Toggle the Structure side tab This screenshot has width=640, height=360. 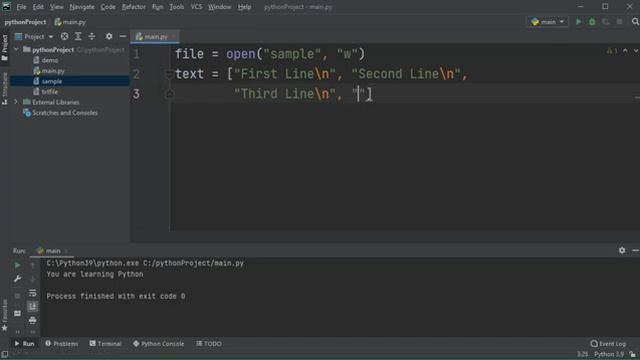pyautogui.click(x=4, y=89)
